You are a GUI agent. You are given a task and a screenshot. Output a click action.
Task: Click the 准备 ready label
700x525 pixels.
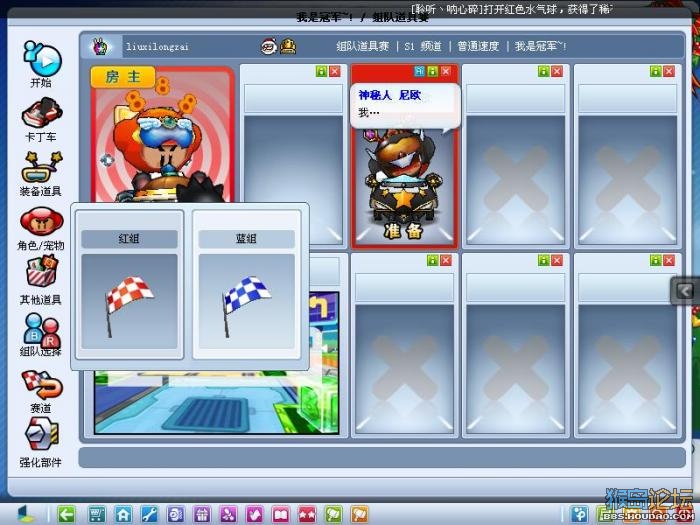click(x=403, y=231)
